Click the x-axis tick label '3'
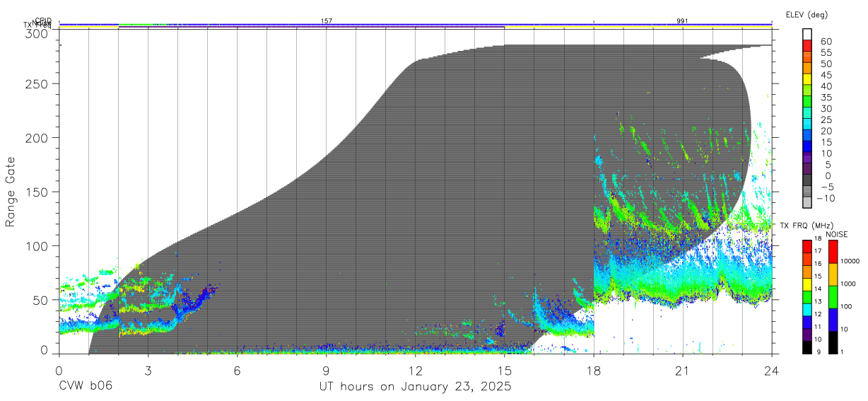The image size is (868, 401). (x=148, y=370)
